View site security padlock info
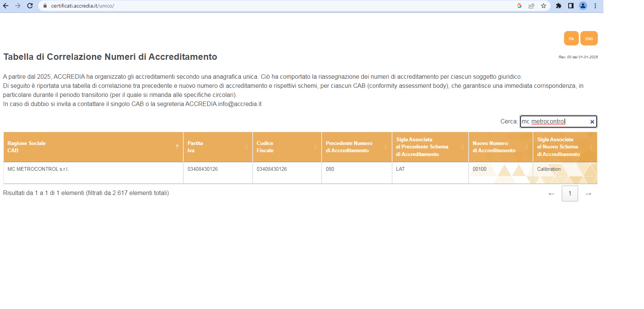 (x=45, y=6)
